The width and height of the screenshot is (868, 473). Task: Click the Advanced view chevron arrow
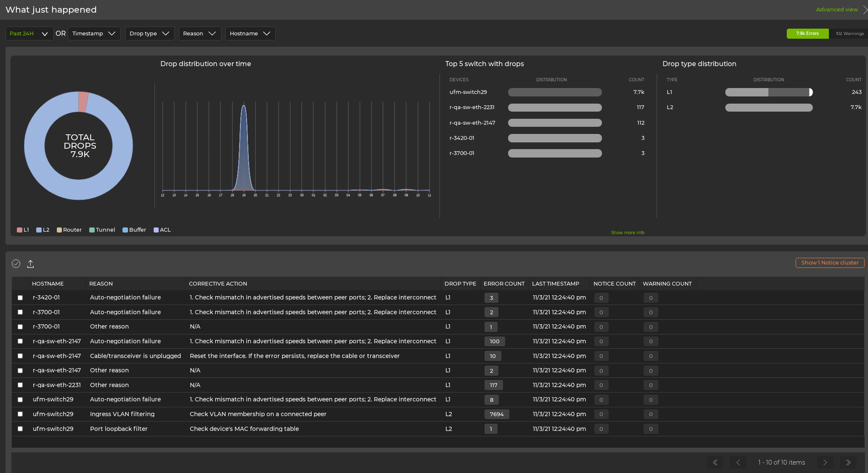tap(865, 10)
